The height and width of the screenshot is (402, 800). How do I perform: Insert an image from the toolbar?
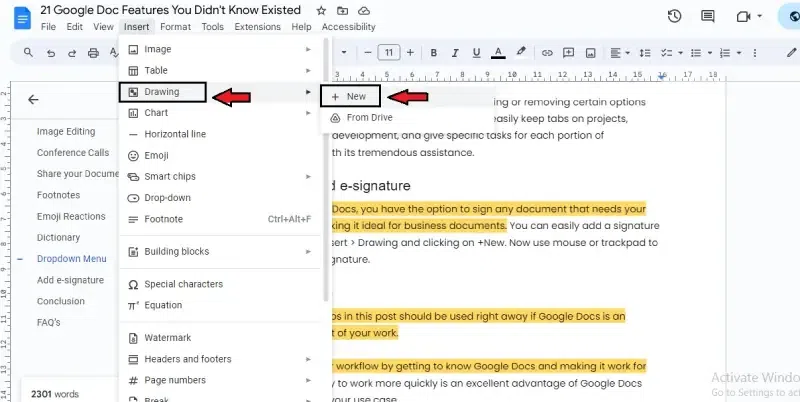coord(590,53)
